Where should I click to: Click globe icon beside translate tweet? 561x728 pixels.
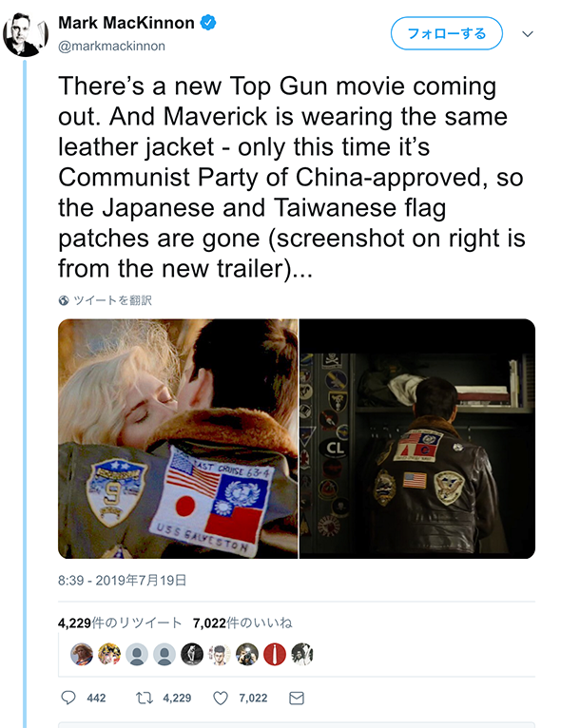[x=64, y=300]
